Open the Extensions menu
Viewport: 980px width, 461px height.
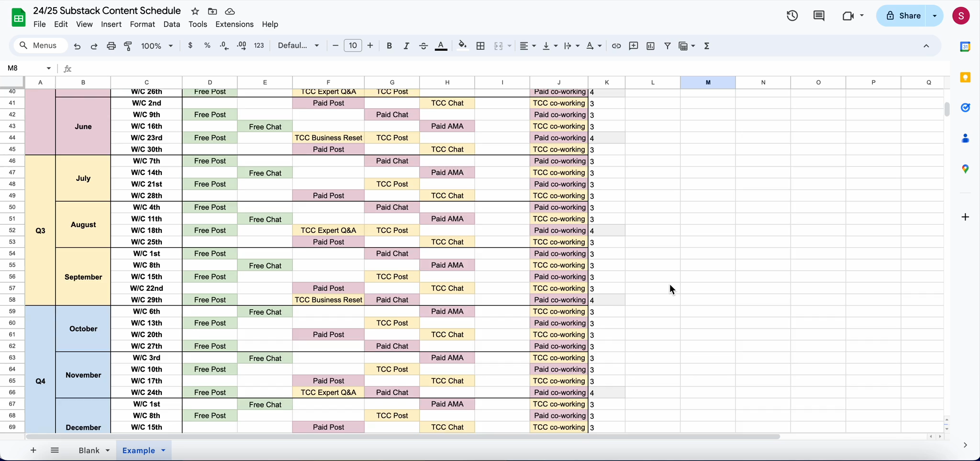(x=234, y=24)
